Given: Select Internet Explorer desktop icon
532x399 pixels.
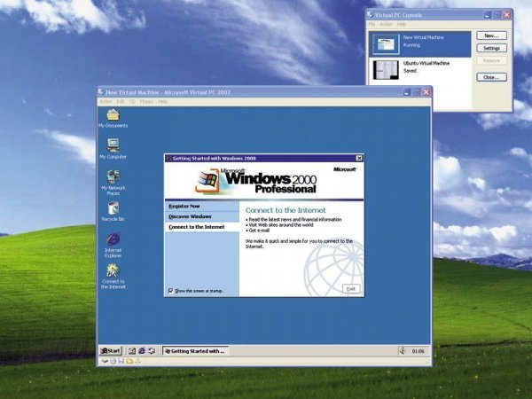Looking at the screenshot, I should coord(113,245).
